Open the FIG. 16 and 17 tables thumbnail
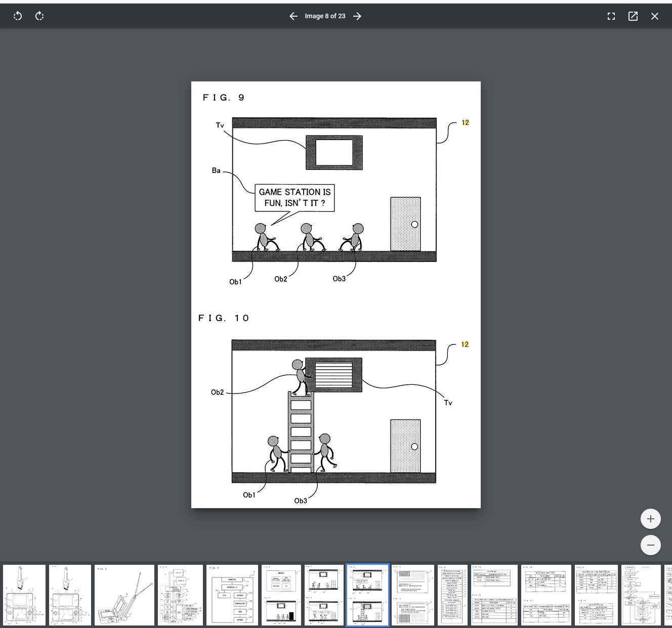Screen dimensions: 672x628 tap(546, 595)
